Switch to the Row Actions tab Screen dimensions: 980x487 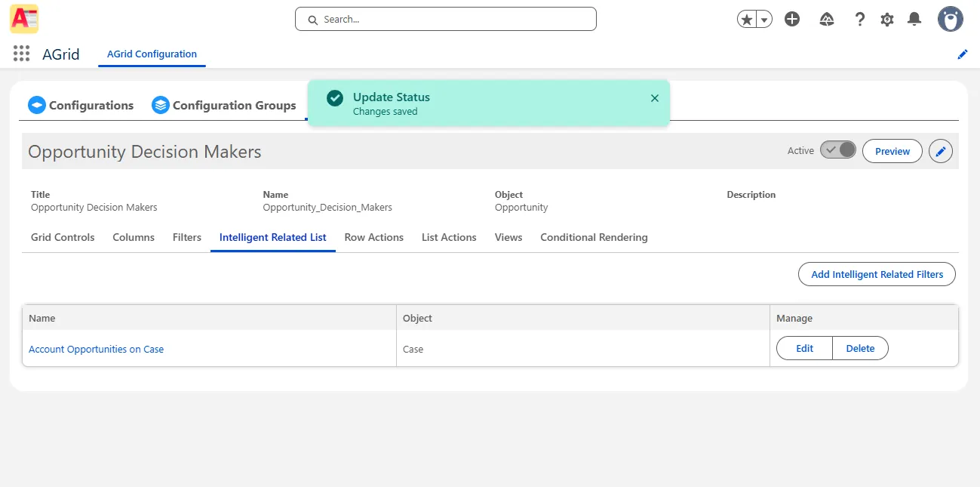point(374,237)
